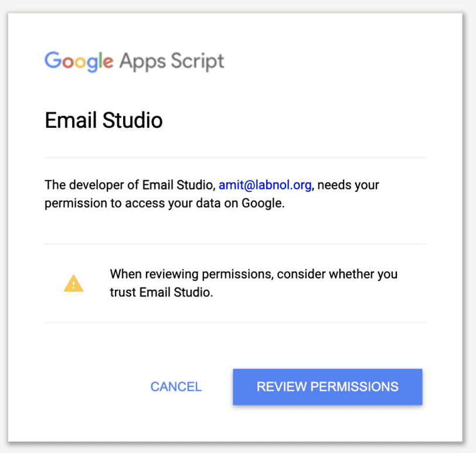Open the amit@labnol.org developer email link
This screenshot has width=476, height=453.
coord(264,185)
